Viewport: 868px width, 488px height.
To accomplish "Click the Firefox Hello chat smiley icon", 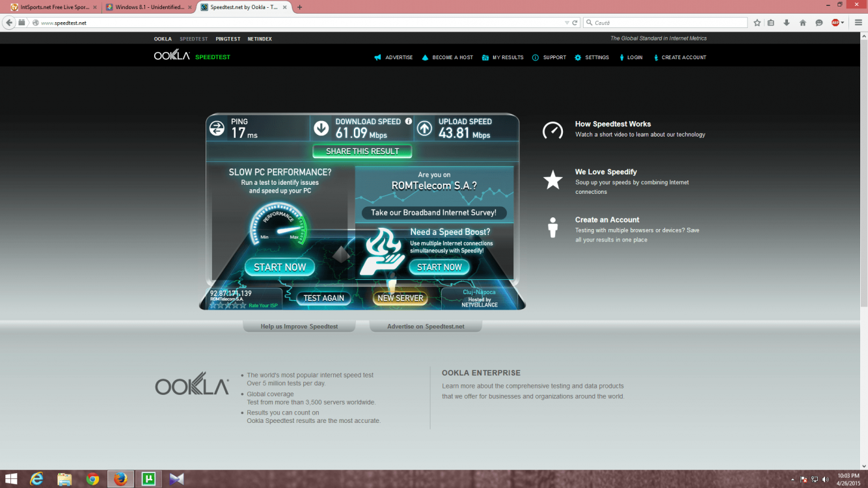I will coord(819,23).
